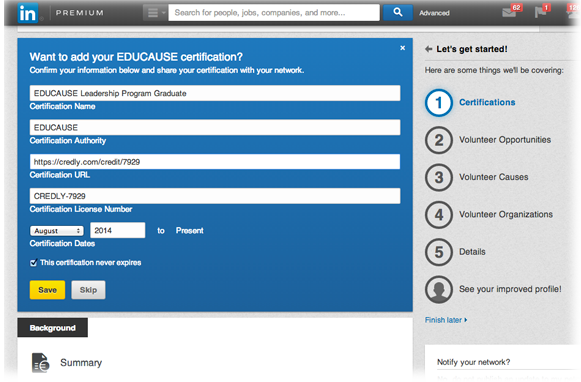Click the Summary document icon
Screen dimensions: 581x382
coord(40,362)
